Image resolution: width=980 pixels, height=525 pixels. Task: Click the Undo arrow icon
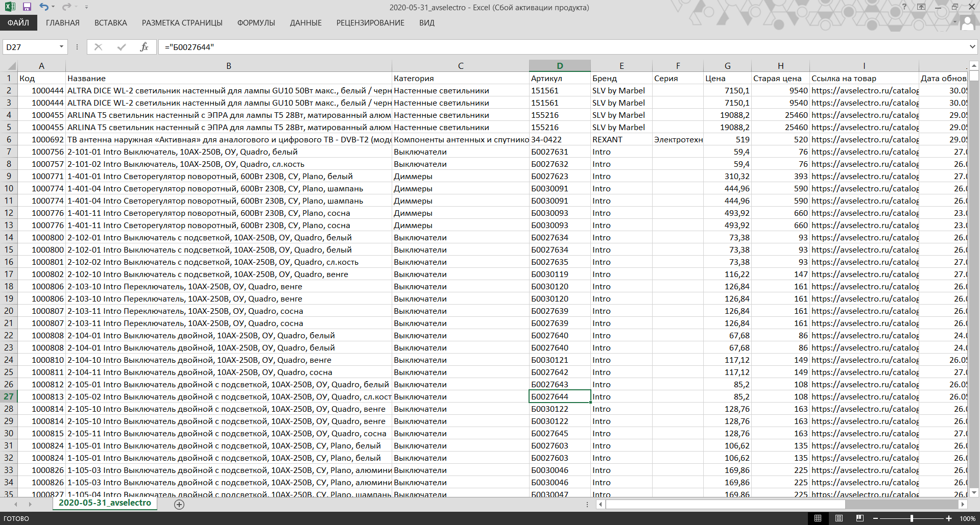(44, 7)
